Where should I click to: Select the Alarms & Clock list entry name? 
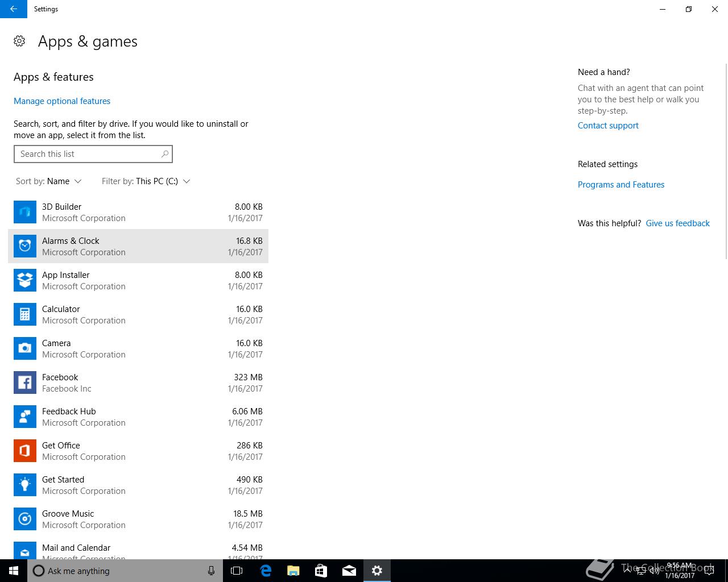pyautogui.click(x=71, y=241)
